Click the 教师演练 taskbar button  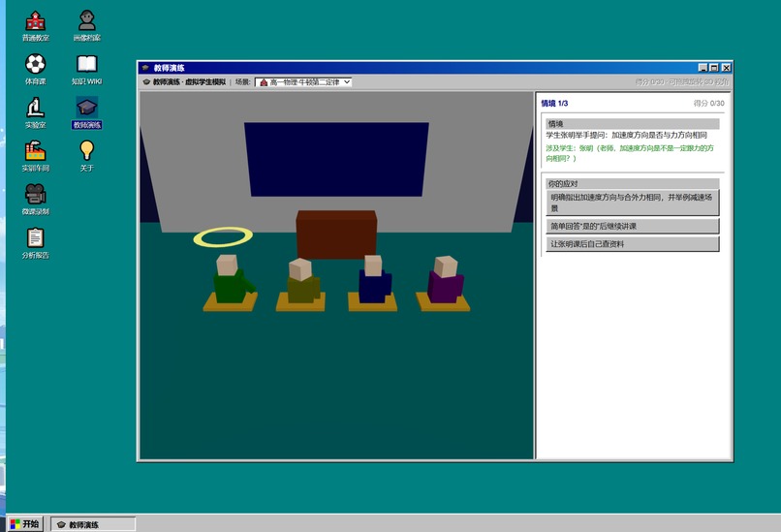click(x=93, y=524)
